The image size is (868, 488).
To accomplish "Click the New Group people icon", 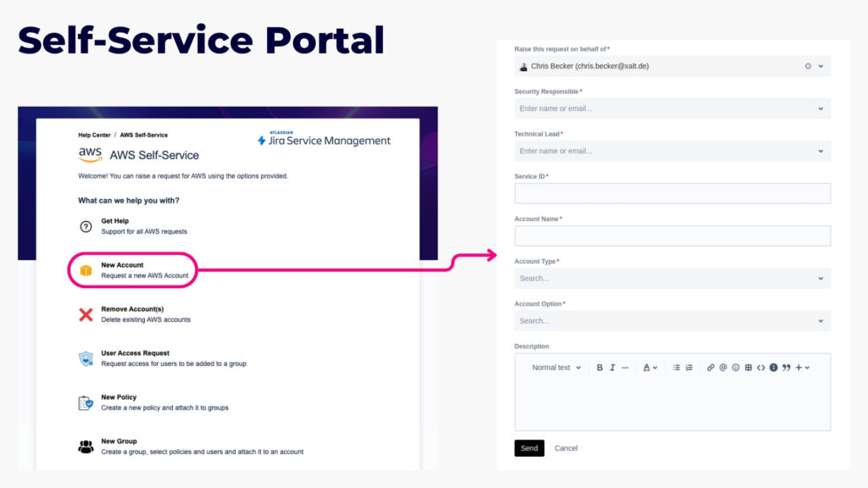I will pos(85,446).
